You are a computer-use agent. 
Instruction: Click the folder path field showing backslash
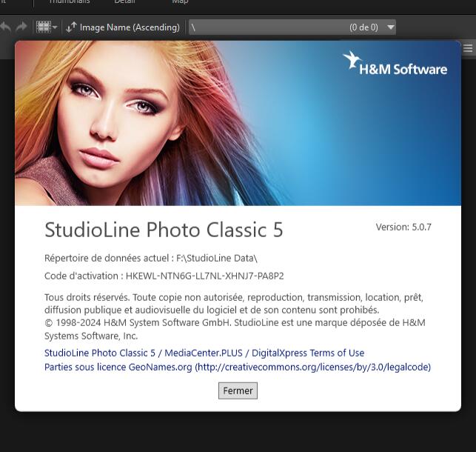click(x=292, y=27)
